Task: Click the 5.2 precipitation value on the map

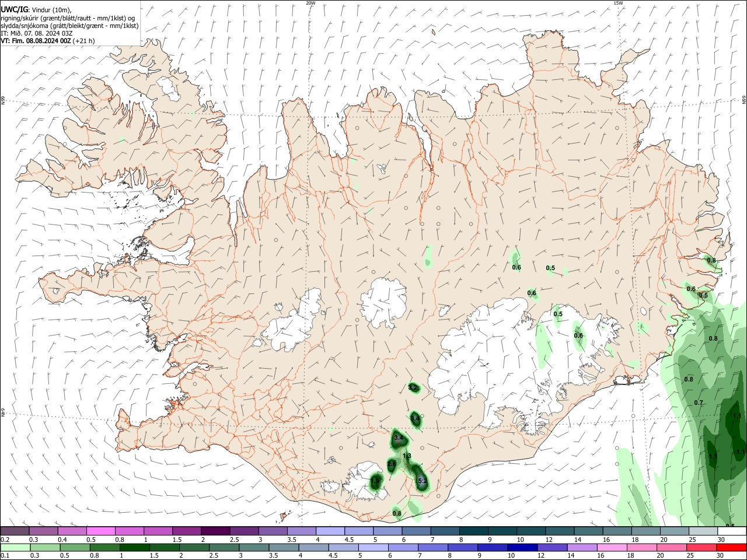Action: 423,481
